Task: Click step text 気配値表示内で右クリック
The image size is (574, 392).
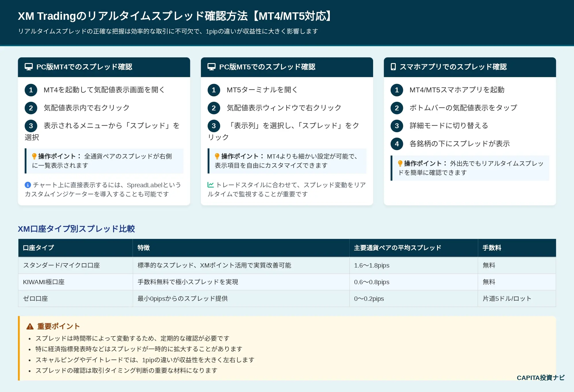Action: coord(87,108)
